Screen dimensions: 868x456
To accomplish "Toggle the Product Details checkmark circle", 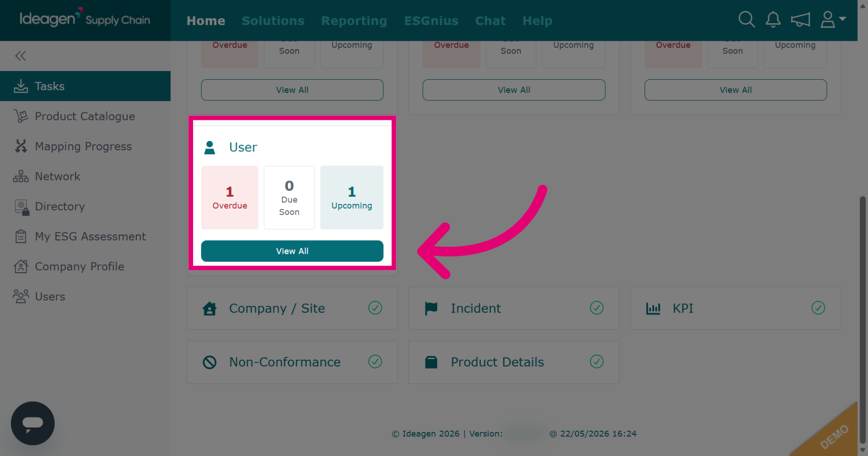I will click(597, 362).
